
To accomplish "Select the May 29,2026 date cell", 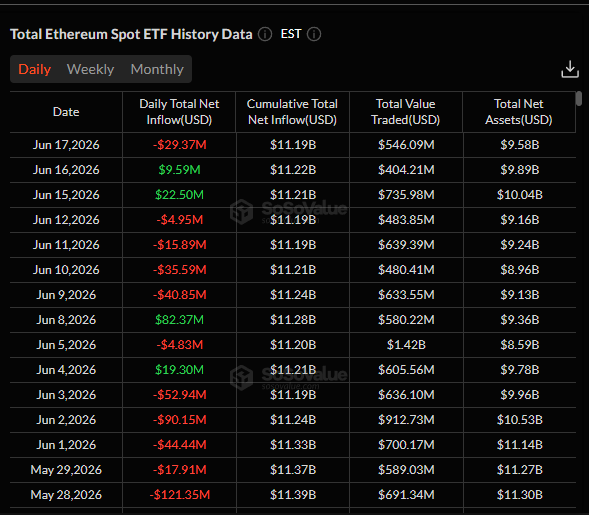I will [x=66, y=470].
